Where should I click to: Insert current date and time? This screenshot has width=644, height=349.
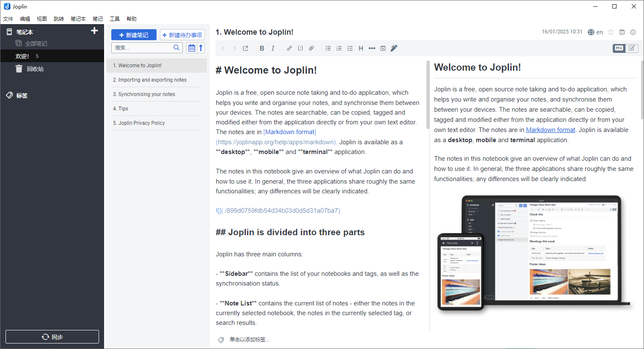coord(383,48)
